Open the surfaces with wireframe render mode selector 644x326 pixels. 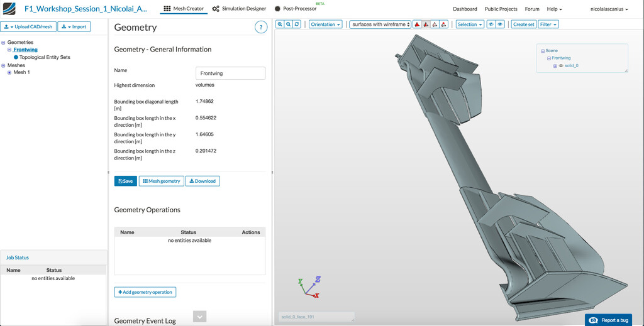pyautogui.click(x=380, y=24)
